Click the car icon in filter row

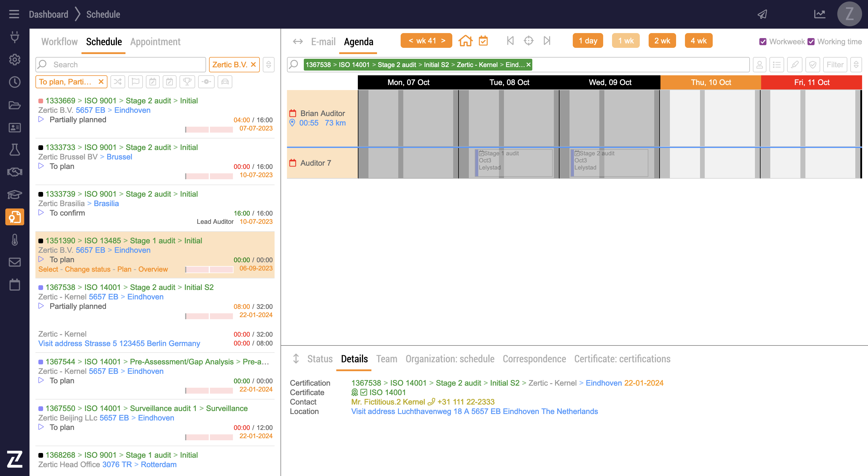(225, 82)
